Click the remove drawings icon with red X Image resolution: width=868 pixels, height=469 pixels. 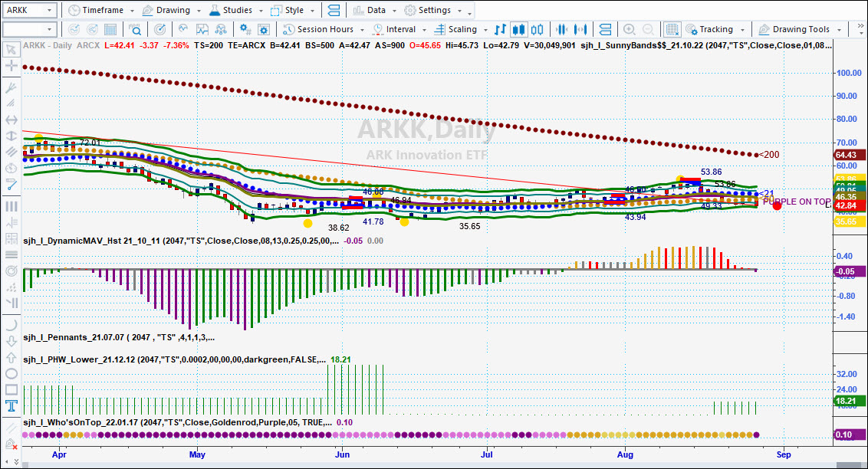click(11, 444)
